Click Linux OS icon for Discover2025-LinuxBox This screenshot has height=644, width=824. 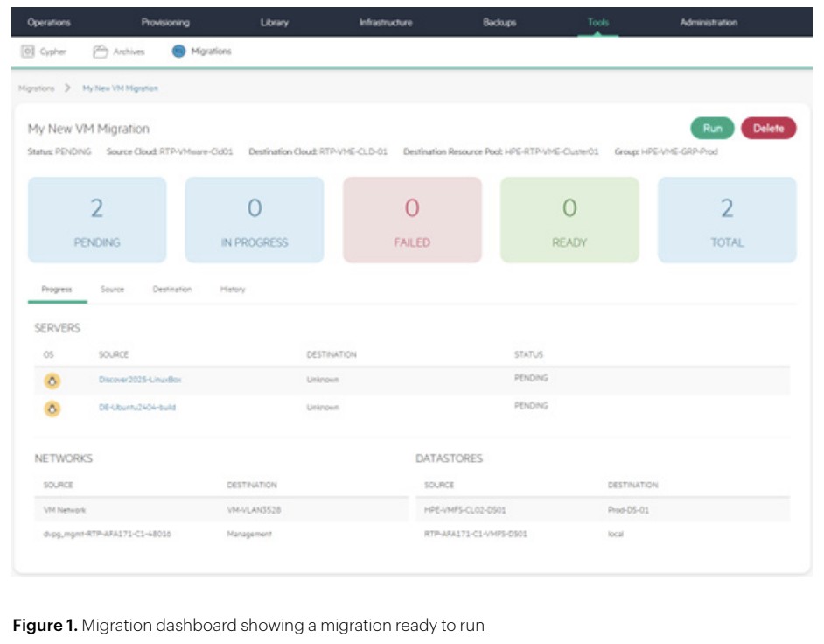(x=52, y=381)
